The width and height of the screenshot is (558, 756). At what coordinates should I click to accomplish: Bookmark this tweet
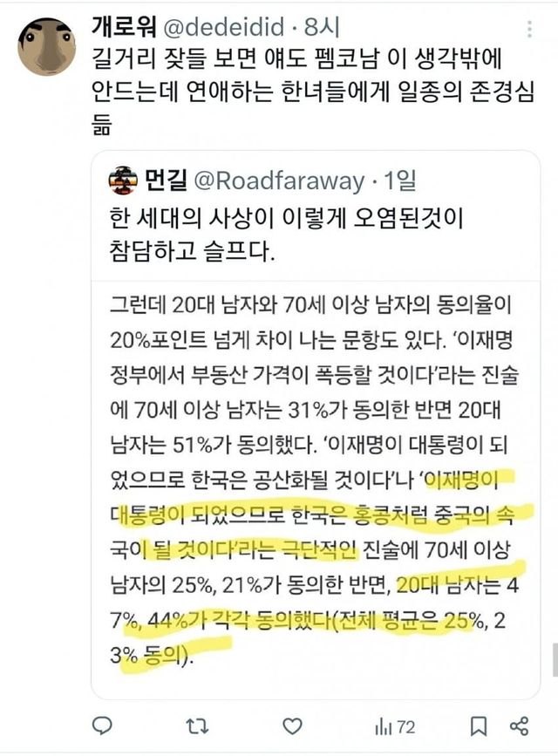[479, 726]
